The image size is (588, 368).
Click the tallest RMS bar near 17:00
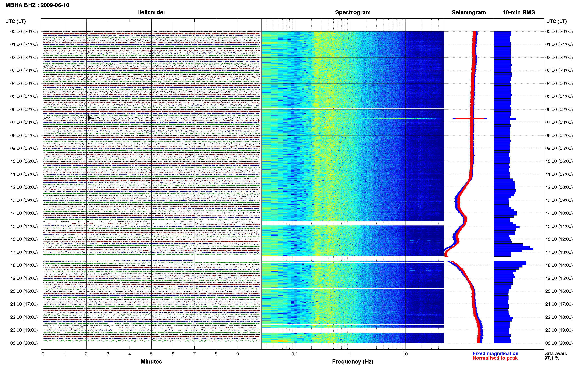coord(513,249)
